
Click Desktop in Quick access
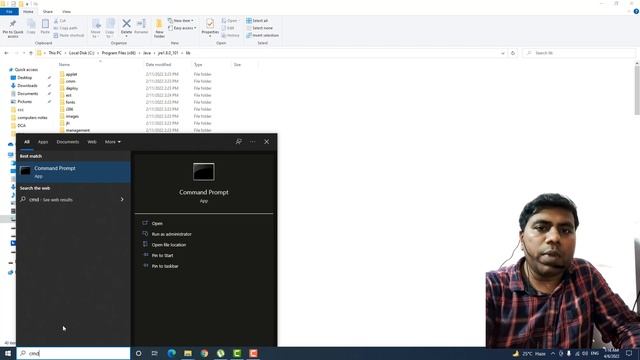point(24,78)
